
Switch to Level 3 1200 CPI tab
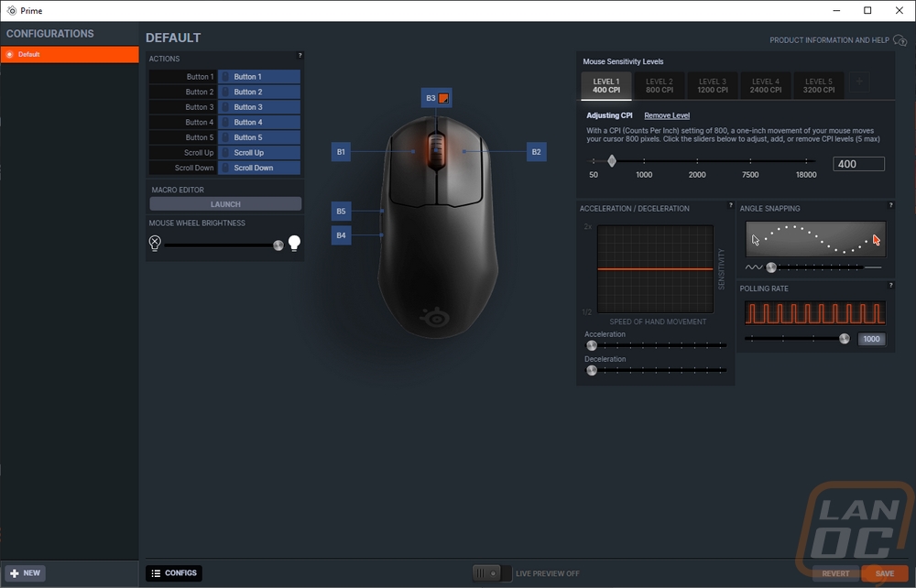[713, 86]
